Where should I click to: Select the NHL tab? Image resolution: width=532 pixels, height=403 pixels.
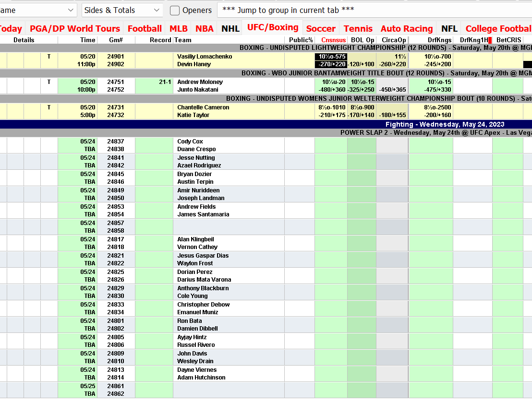(x=230, y=28)
